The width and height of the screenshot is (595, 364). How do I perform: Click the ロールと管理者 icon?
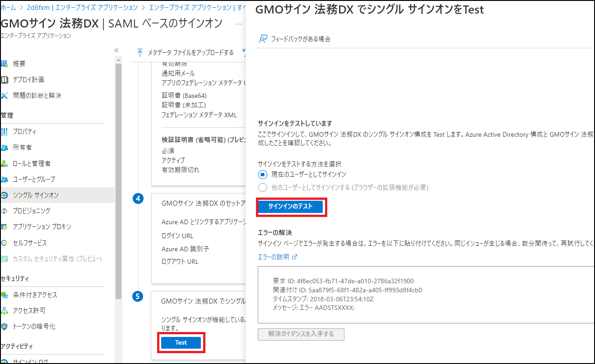[x=5, y=163]
